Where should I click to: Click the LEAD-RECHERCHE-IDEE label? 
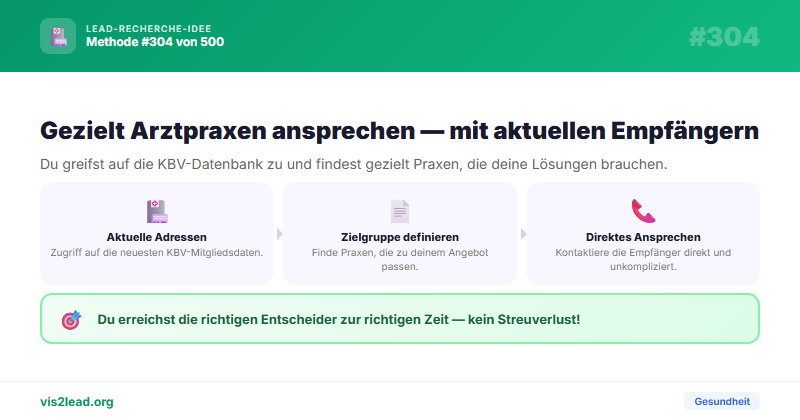[148, 29]
